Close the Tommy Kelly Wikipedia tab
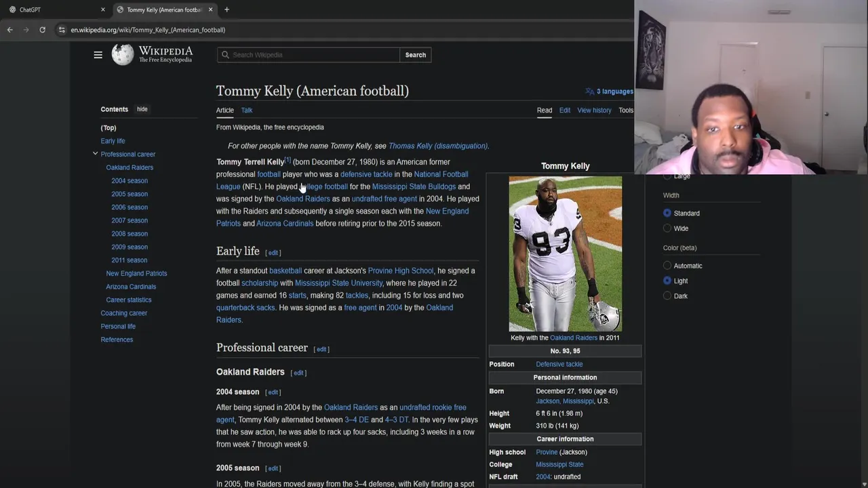 210,9
